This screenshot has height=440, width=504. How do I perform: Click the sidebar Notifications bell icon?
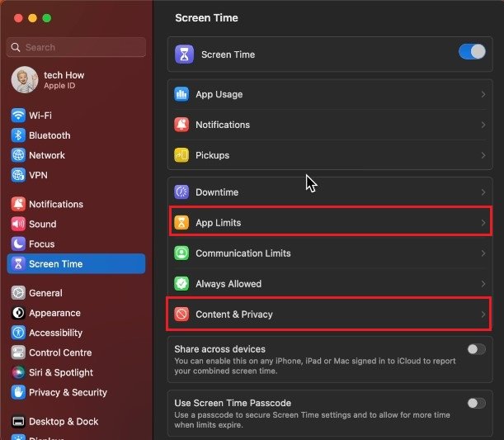click(18, 204)
